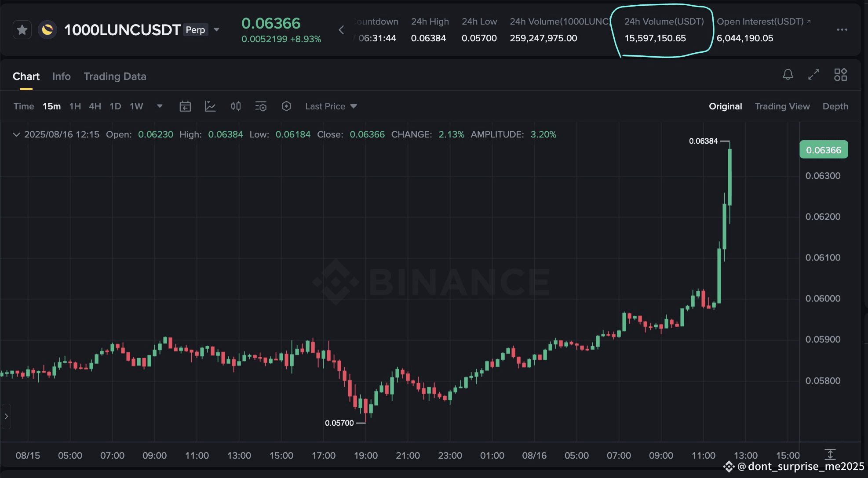Collapse the candle OHLC info chevron
Screen dimensions: 868x478
[16, 134]
